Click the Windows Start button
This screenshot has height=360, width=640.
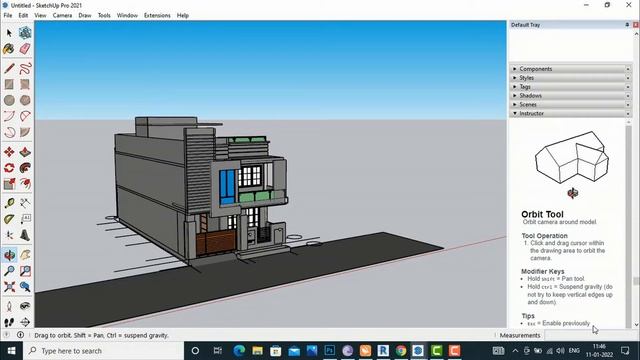(x=11, y=351)
